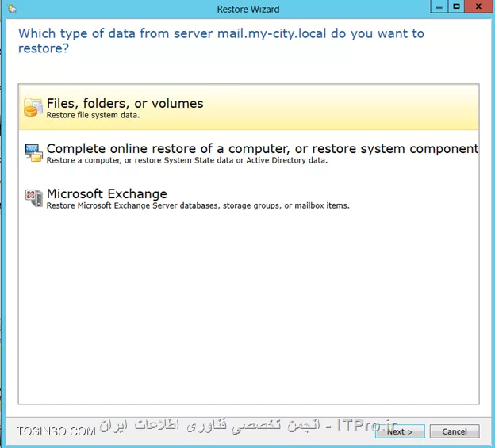Cancel the Restore Wizard
495x448 pixels.
point(455,431)
